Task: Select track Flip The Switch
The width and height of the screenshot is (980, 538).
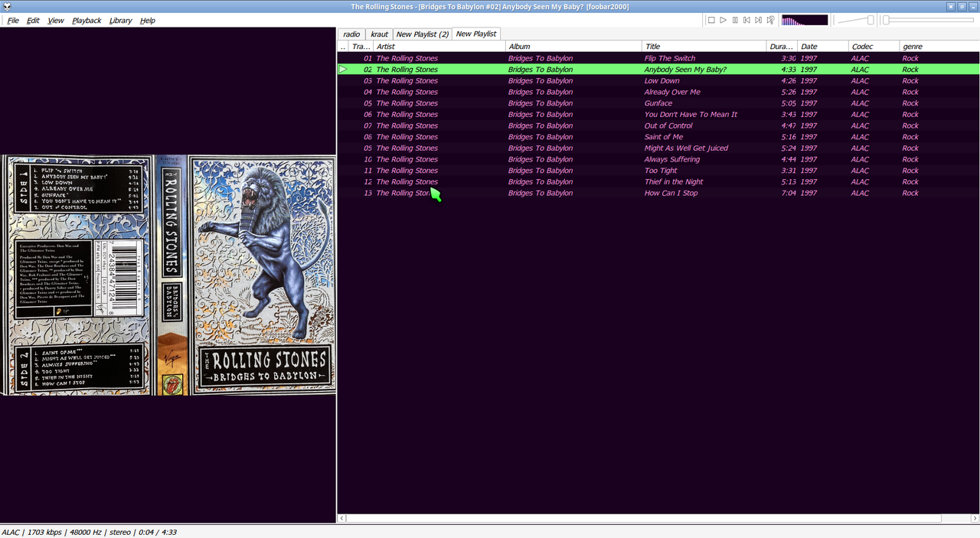Action: point(658,58)
